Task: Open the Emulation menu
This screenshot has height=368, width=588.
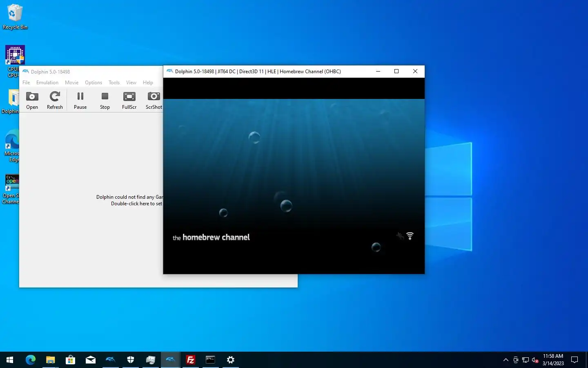Action: pyautogui.click(x=47, y=83)
